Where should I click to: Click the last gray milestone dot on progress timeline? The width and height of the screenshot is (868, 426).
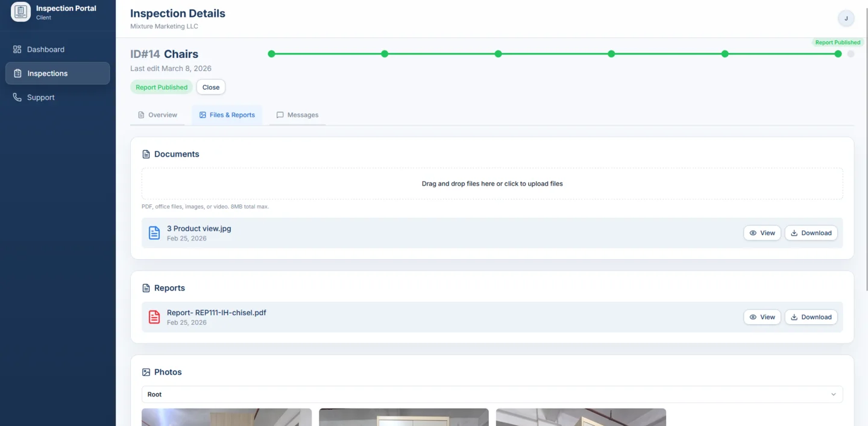point(851,54)
